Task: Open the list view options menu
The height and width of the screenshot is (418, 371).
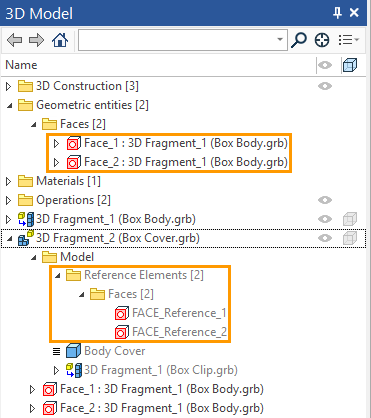Action: 349,40
